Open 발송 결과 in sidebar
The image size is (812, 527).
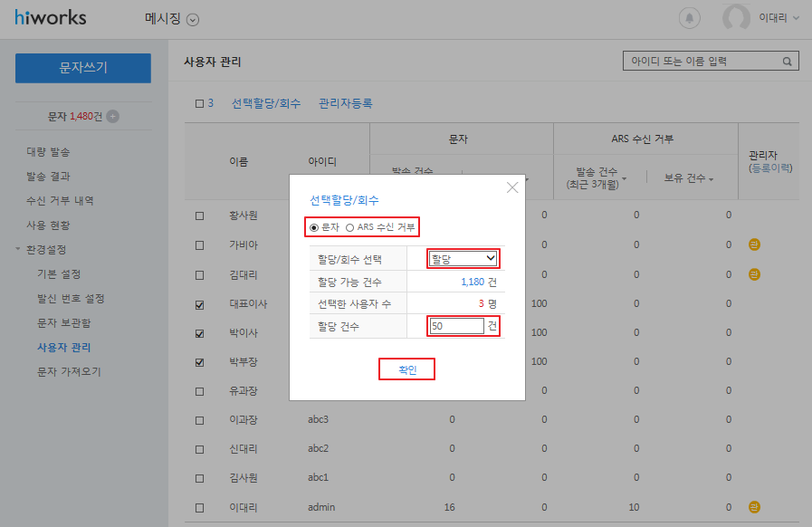pyautogui.click(x=48, y=176)
